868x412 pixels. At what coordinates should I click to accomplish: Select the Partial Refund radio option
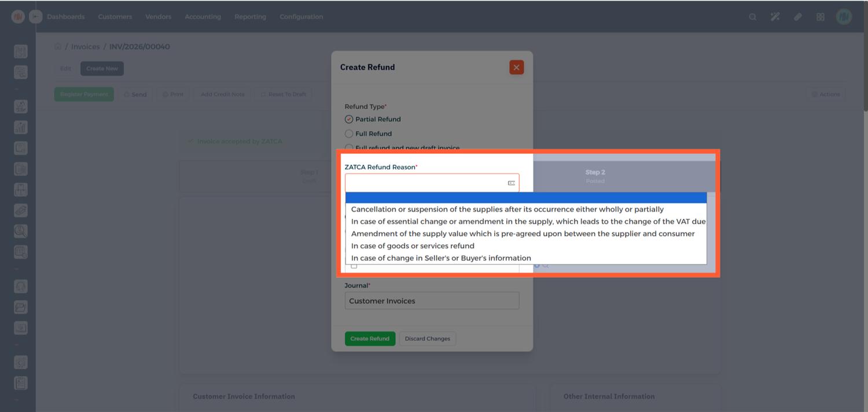(349, 119)
